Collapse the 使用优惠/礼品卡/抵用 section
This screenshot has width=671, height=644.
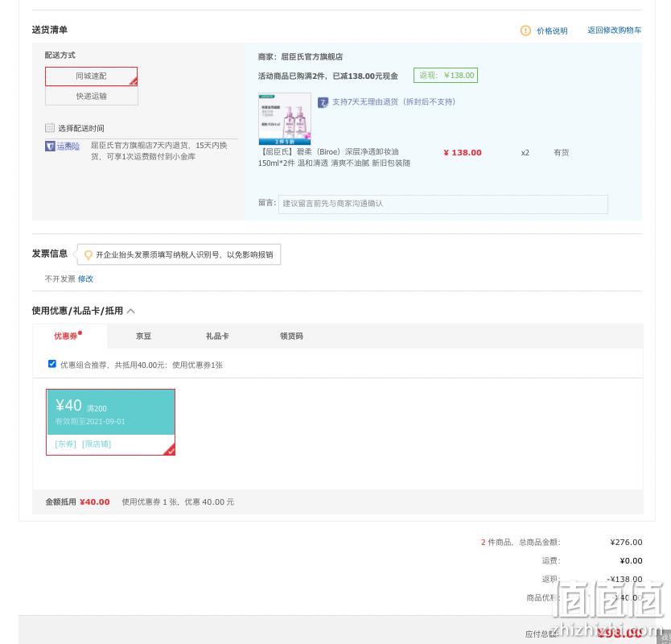click(131, 311)
